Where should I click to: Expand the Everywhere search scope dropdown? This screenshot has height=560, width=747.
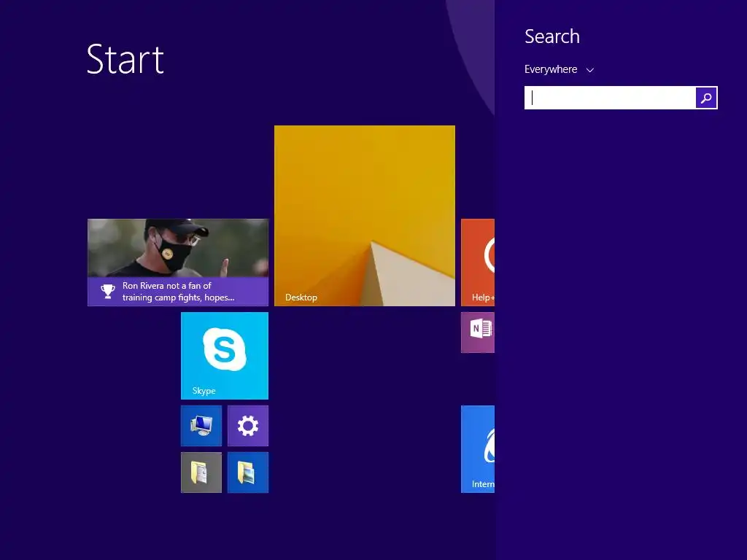coord(559,69)
